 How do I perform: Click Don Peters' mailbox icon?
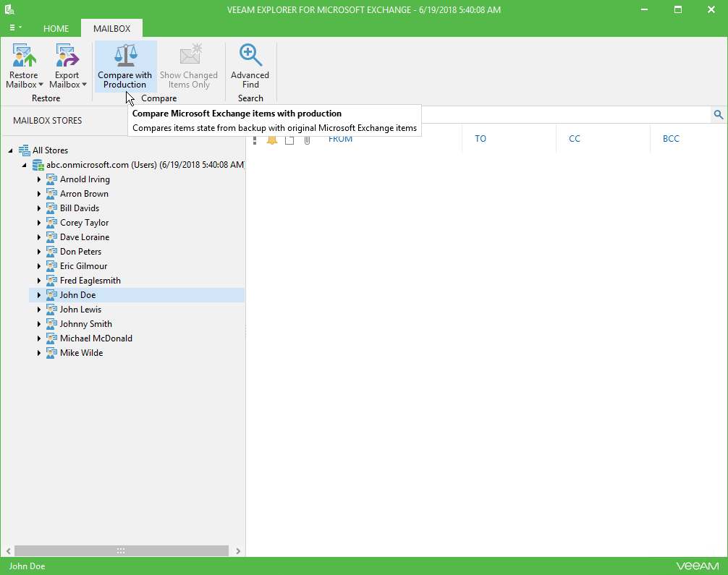(x=51, y=252)
